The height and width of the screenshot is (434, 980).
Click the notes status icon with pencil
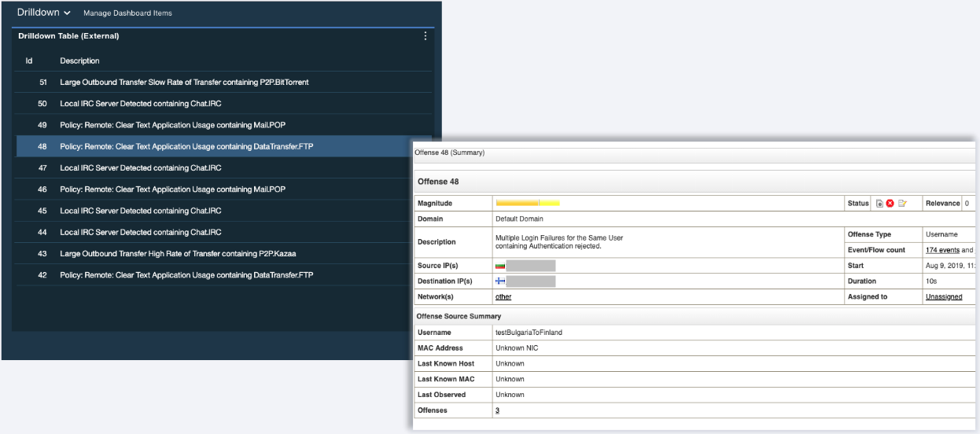coord(902,204)
